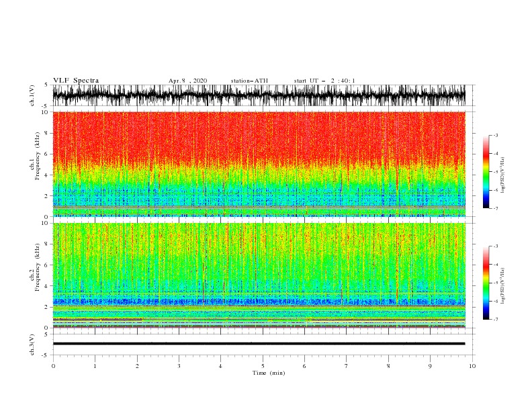
Task: Click the '6' kHz tick on ch.2 frequency axis
Action: tap(46, 265)
